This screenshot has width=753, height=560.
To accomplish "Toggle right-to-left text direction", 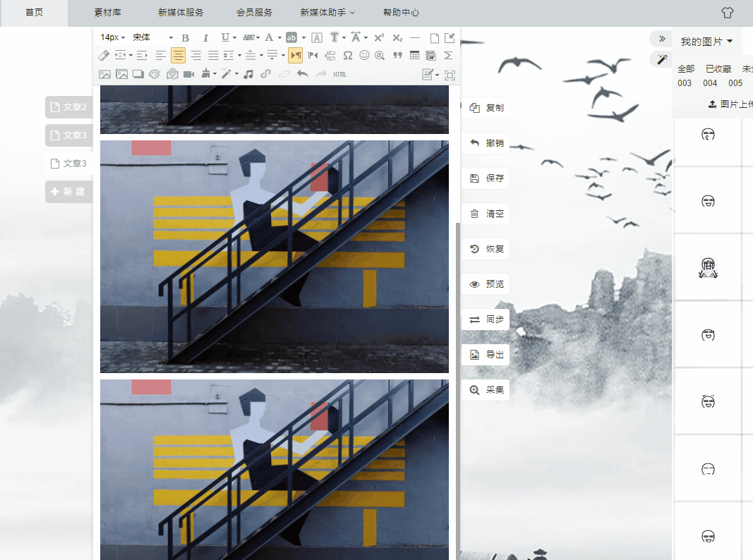I will tap(313, 56).
